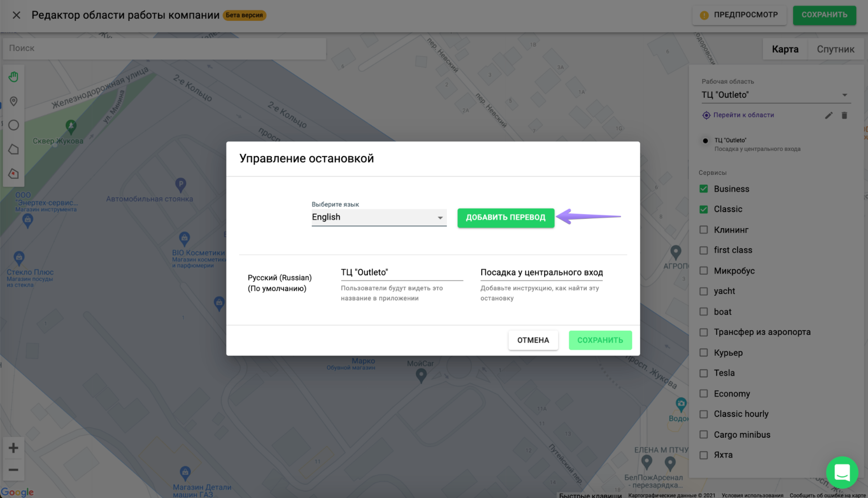The image size is (868, 498).
Task: Open the support chat bubble
Action: click(842, 472)
